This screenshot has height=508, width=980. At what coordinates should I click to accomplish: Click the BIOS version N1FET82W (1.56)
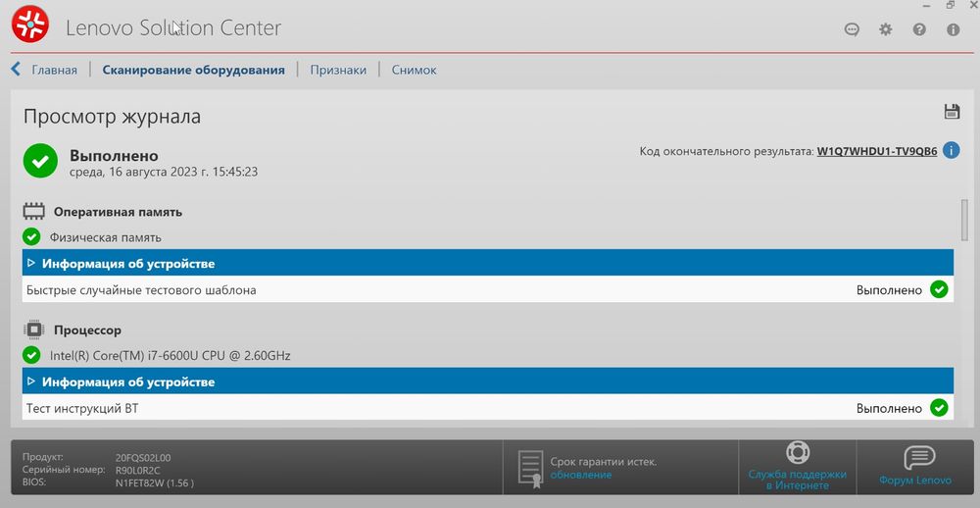click(155, 483)
